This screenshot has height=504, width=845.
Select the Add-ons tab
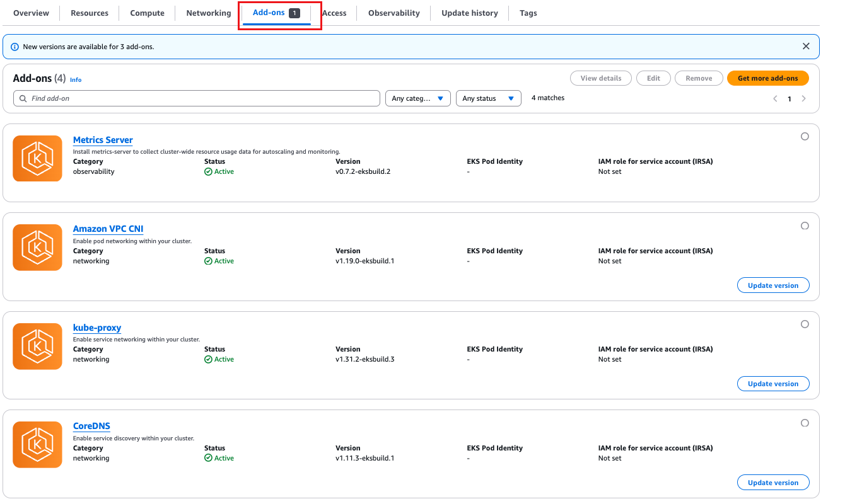[276, 13]
